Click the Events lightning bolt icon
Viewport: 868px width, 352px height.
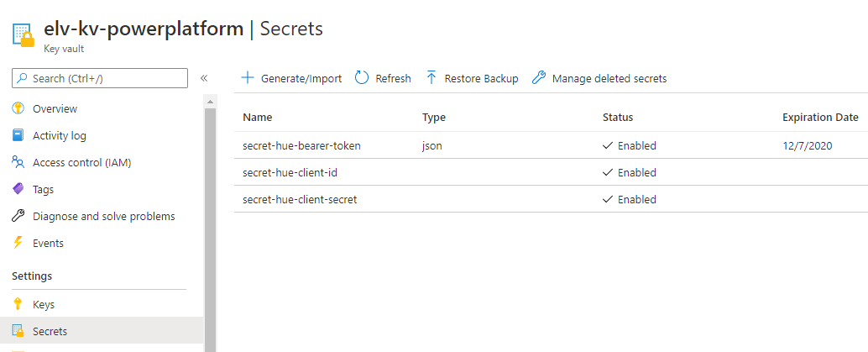point(18,243)
